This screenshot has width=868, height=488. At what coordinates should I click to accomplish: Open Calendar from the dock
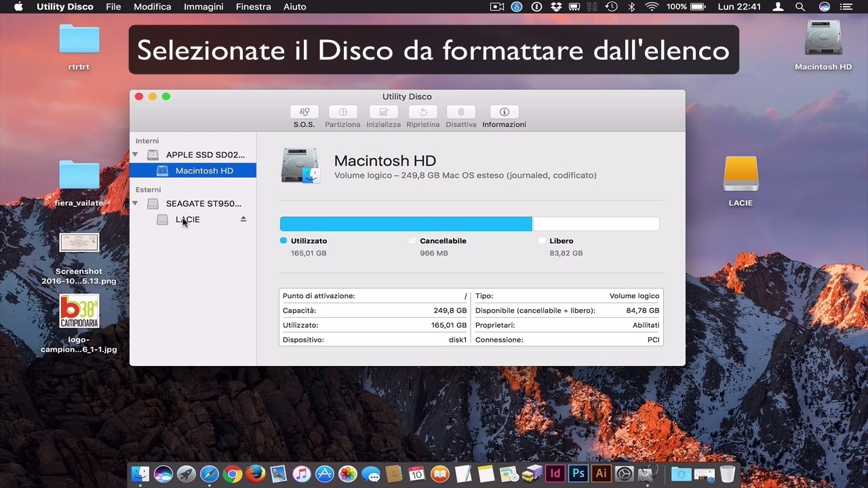pyautogui.click(x=416, y=473)
